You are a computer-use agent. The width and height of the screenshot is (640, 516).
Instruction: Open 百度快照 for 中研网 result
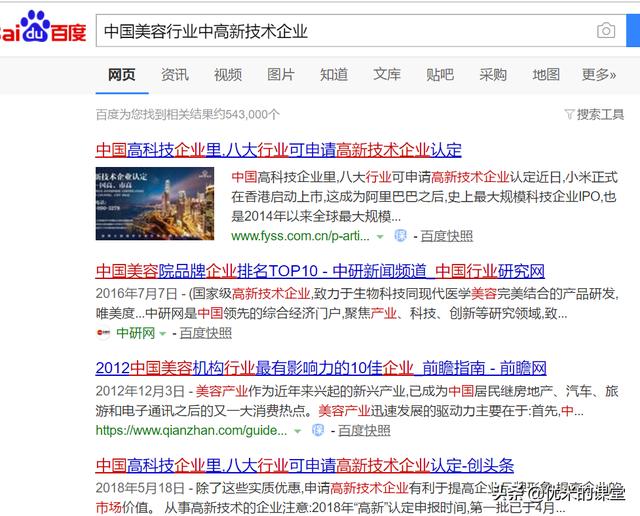[205, 333]
